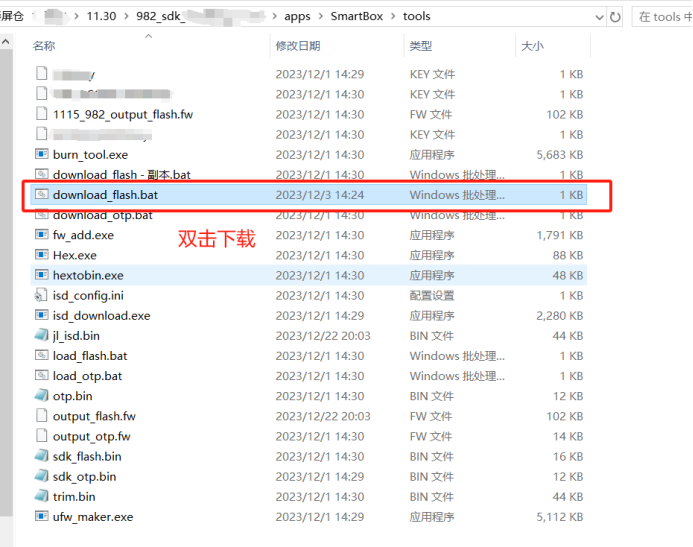This screenshot has width=693, height=547.
Task: Expand the chevron after 11.30 in breadcrumb
Action: coord(126,16)
